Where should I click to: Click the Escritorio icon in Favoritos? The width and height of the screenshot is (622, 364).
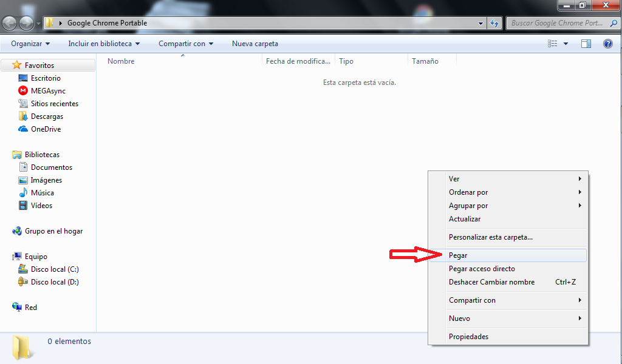[23, 78]
